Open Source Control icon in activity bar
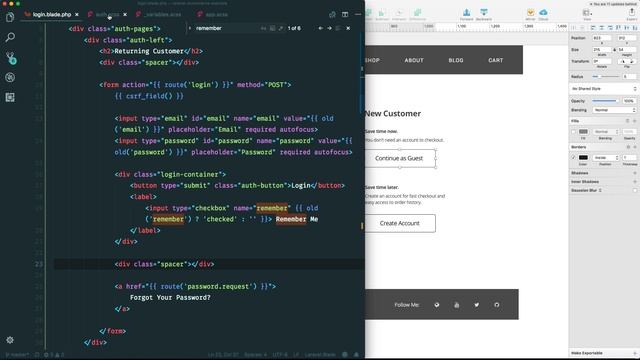 pyautogui.click(x=10, y=58)
